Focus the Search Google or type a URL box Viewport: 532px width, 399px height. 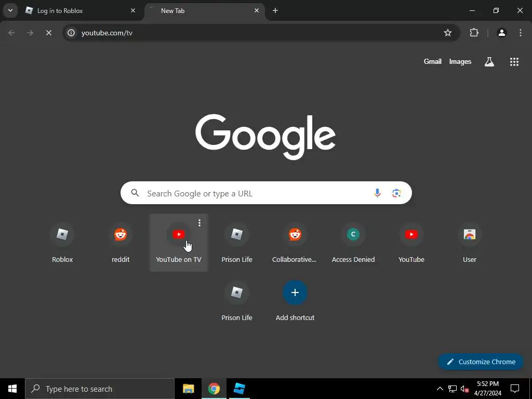[x=266, y=193]
